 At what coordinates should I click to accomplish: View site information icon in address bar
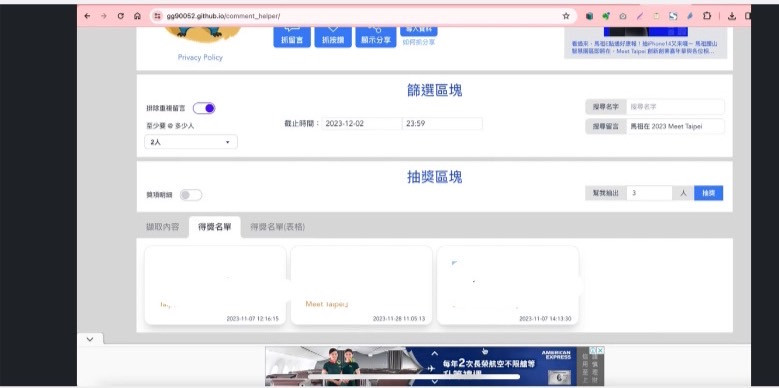[x=157, y=16]
